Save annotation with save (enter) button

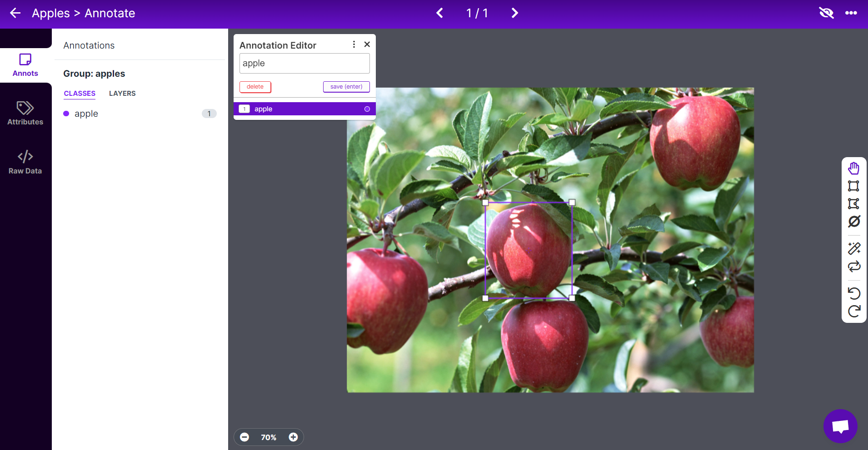346,87
